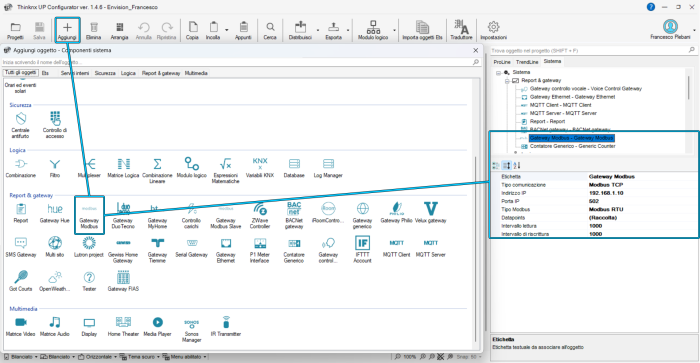Image resolution: width=700 pixels, height=363 pixels.
Task: Select the Gateway FIAS object
Action: pyautogui.click(x=123, y=282)
